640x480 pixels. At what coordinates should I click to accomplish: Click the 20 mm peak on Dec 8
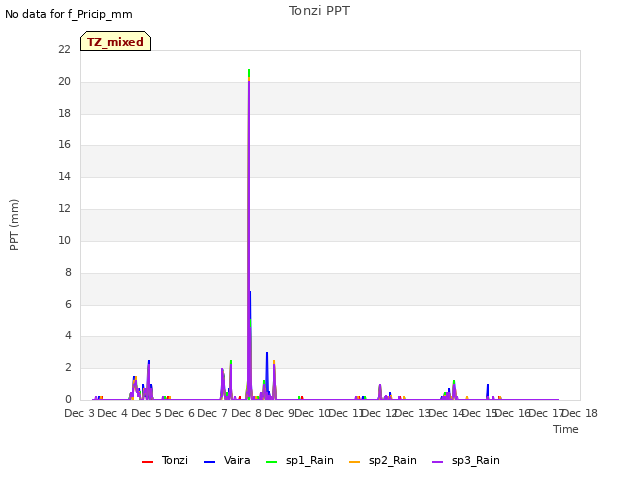[249, 82]
